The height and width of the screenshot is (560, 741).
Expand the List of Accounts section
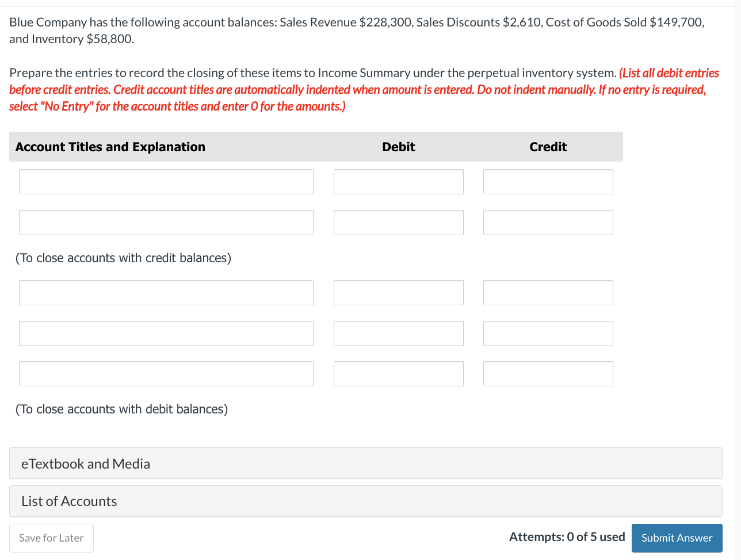(69, 501)
